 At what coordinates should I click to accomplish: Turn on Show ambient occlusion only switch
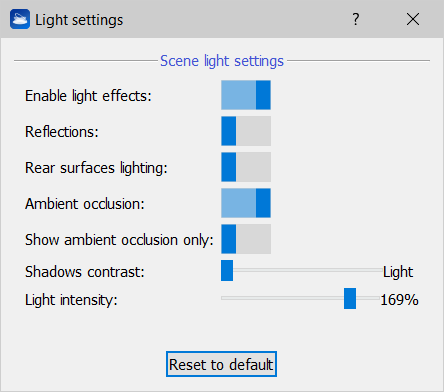point(246,239)
